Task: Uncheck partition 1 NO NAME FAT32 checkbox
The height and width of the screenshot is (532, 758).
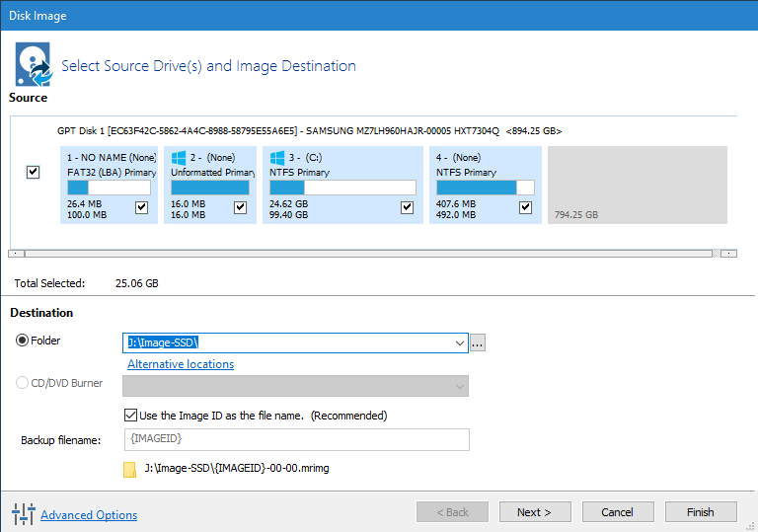Action: click(141, 207)
